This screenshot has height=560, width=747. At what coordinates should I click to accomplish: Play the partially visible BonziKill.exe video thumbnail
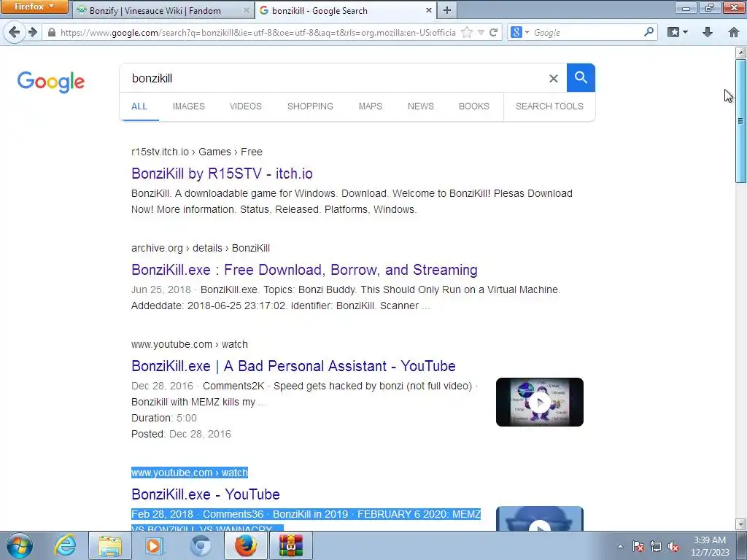pyautogui.click(x=539, y=518)
